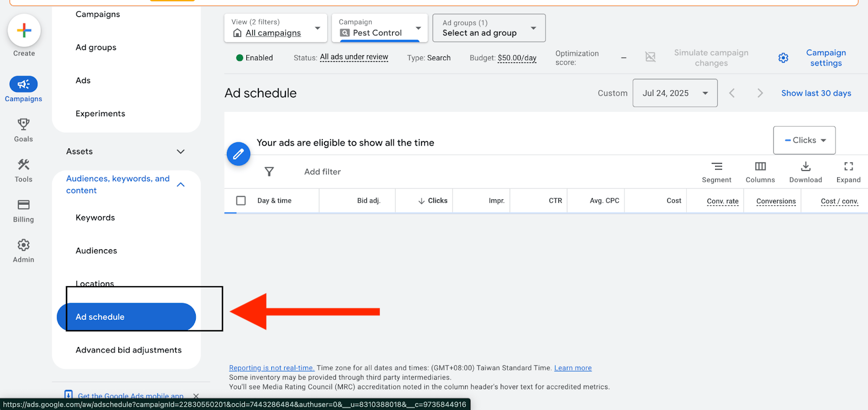The height and width of the screenshot is (410, 868).
Task: Go to next date range arrow
Action: (760, 93)
